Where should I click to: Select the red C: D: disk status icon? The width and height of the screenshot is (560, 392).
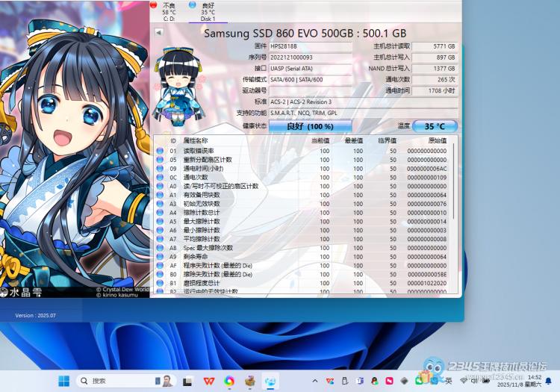tap(154, 4)
